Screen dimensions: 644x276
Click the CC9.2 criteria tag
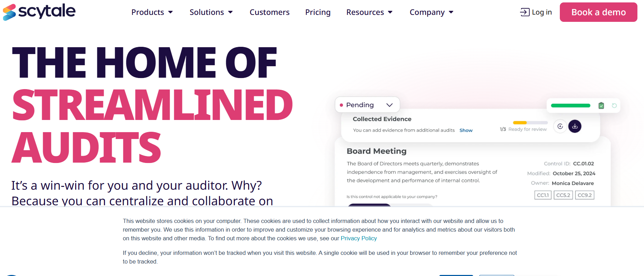(x=584, y=195)
